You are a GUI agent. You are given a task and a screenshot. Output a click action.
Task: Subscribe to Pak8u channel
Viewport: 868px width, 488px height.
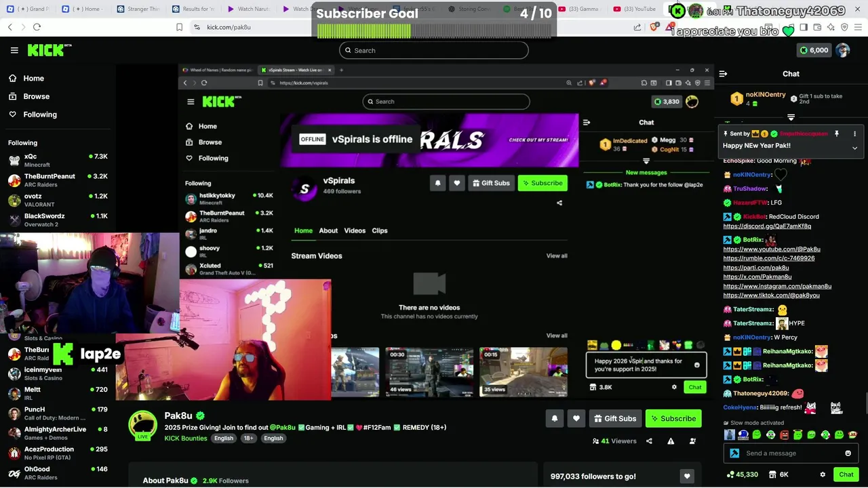(673, 419)
